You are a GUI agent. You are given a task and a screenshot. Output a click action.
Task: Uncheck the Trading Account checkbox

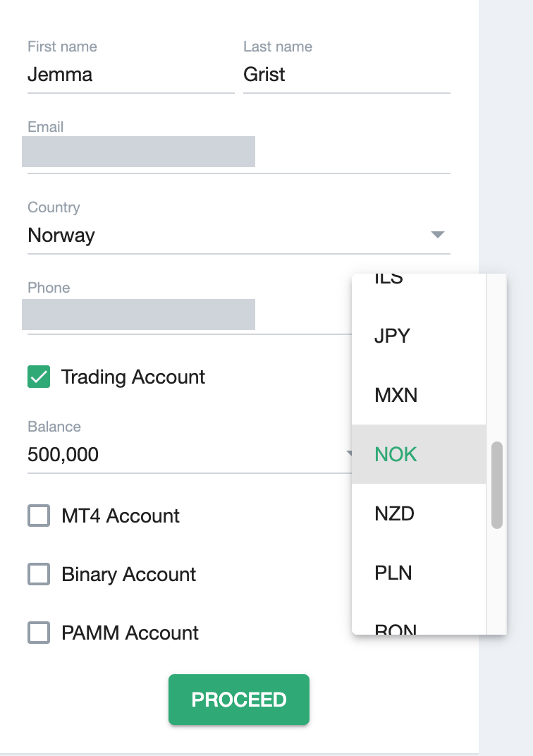point(39,377)
